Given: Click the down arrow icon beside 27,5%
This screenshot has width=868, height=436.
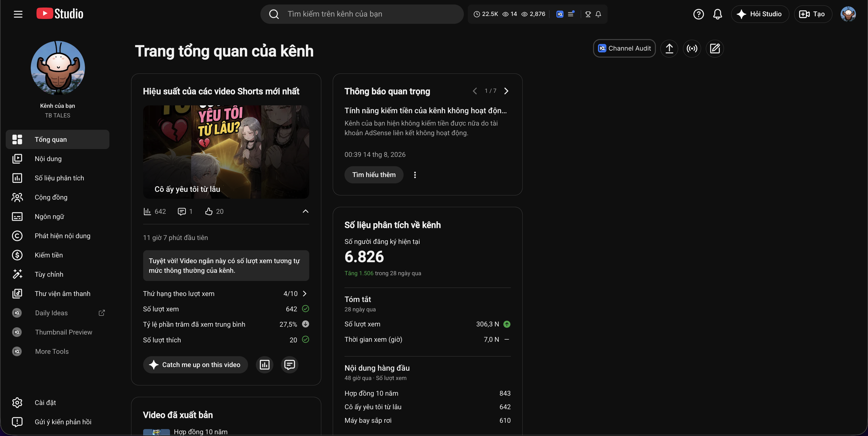Looking at the screenshot, I should pos(305,324).
